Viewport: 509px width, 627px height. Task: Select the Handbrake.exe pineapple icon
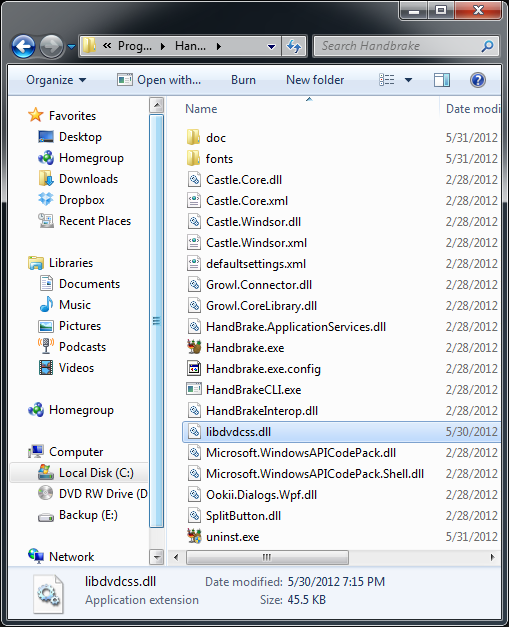point(194,347)
